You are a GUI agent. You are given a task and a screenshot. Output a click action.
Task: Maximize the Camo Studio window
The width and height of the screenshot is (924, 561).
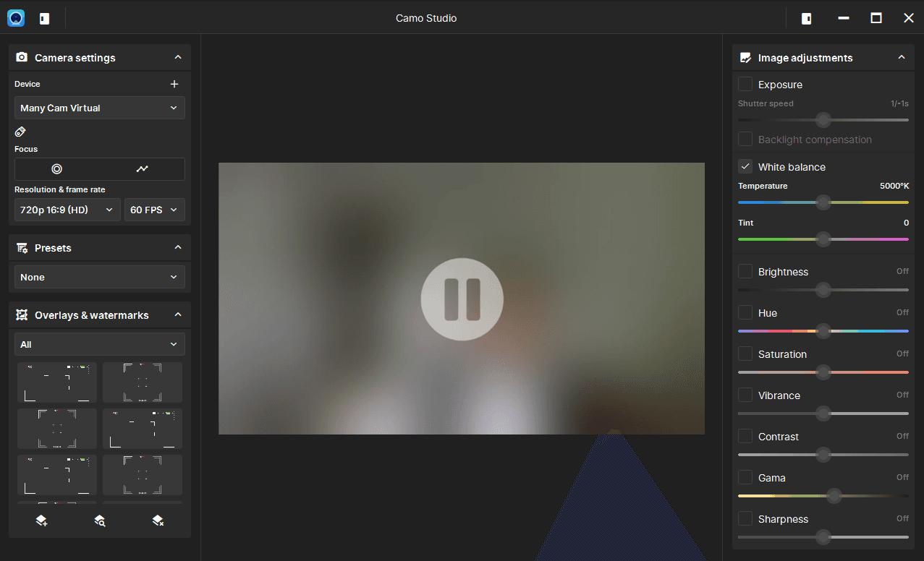876,18
